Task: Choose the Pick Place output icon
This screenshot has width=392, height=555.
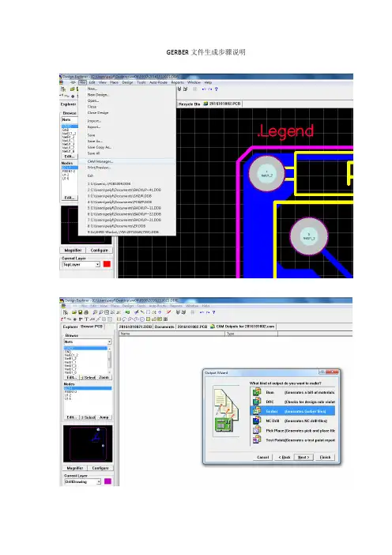Action: (257, 430)
